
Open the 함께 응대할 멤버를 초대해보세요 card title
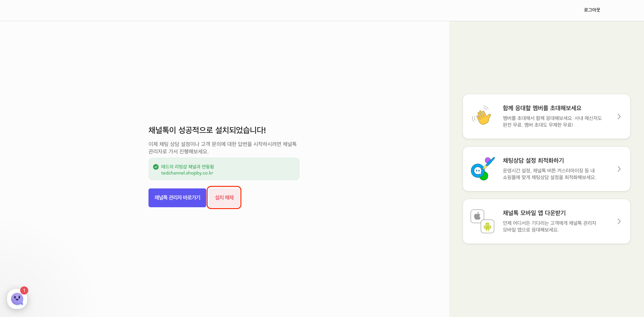point(542,108)
